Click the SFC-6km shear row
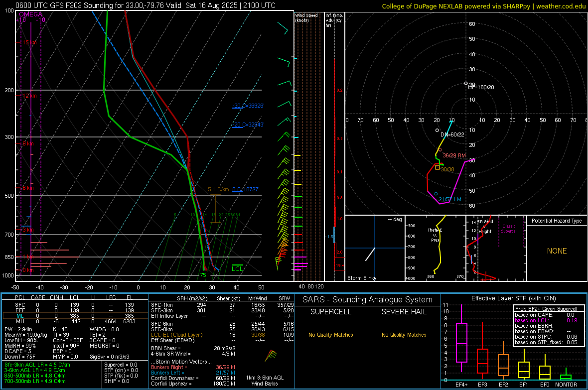 [x=222, y=324]
